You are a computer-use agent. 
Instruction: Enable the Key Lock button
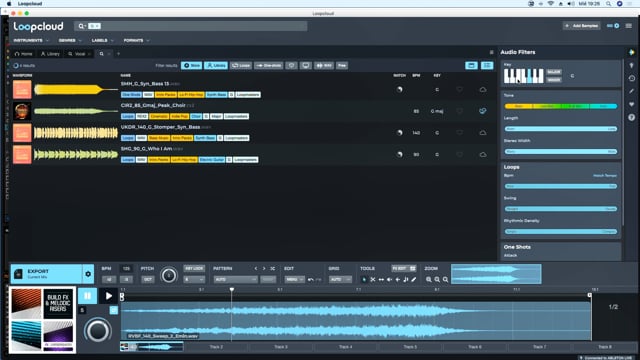[194, 269]
